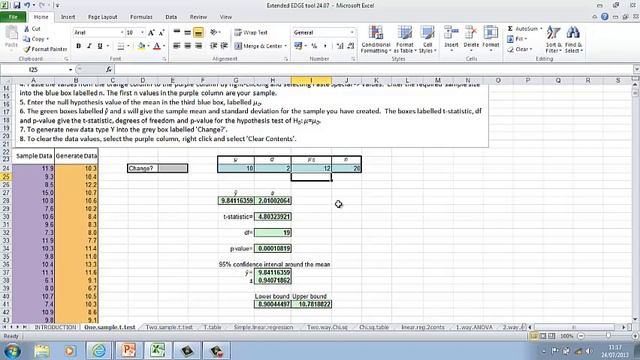Click the blue Help question mark icon
Screen dimensions: 640x360
(x=604, y=17)
